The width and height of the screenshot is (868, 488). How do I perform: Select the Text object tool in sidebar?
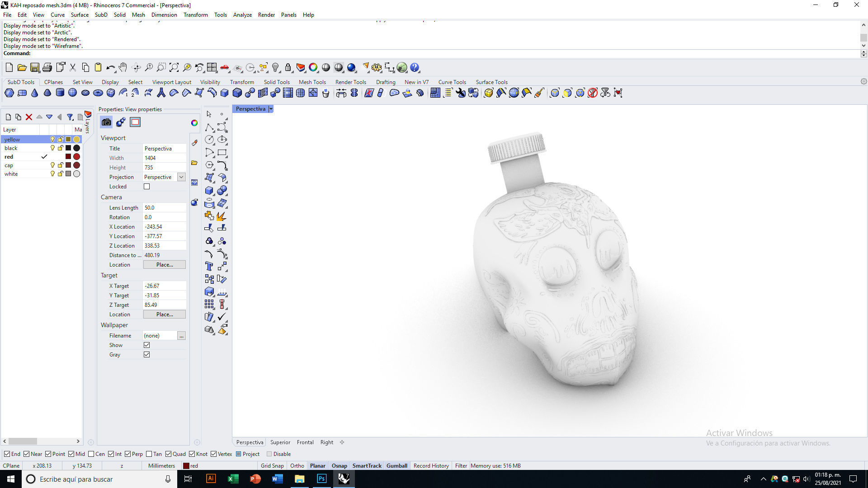click(x=209, y=266)
